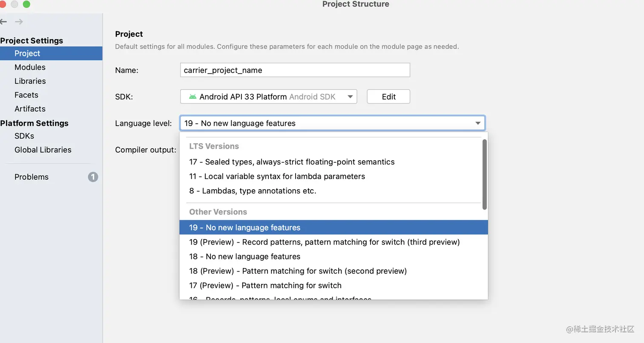
Task: Choose 18 - No new language features
Action: point(244,257)
